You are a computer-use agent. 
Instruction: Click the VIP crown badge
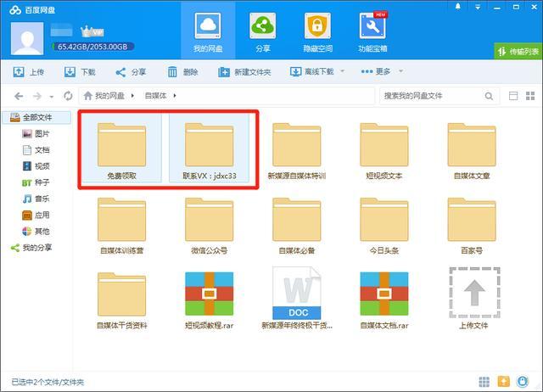click(x=92, y=32)
